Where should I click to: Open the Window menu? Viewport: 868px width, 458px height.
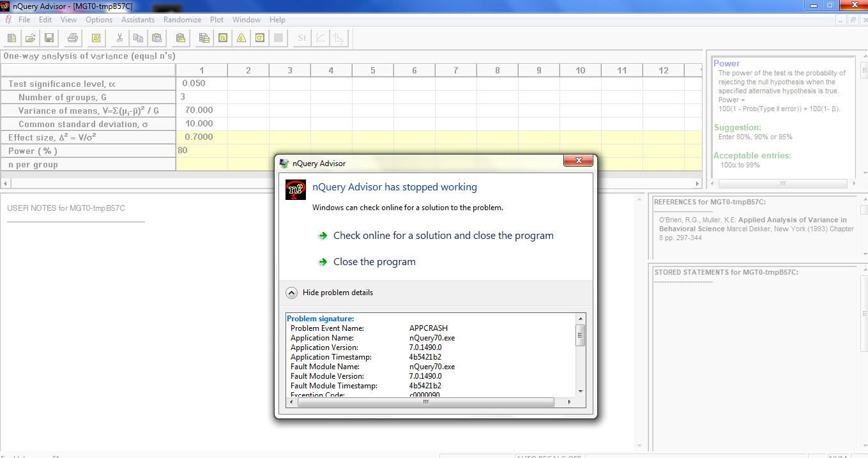(247, 20)
